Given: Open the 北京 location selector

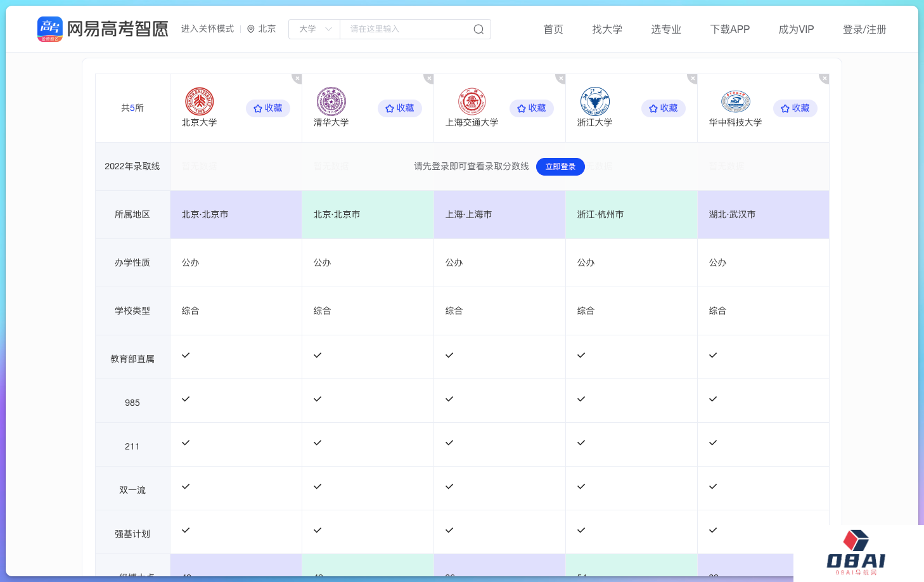Looking at the screenshot, I should pyautogui.click(x=262, y=29).
